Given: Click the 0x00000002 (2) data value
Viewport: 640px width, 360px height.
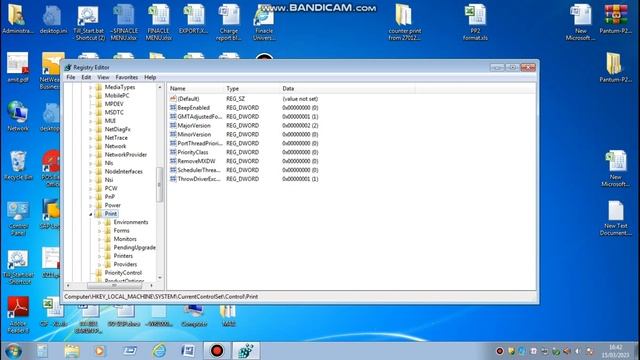Looking at the screenshot, I should coord(300,125).
